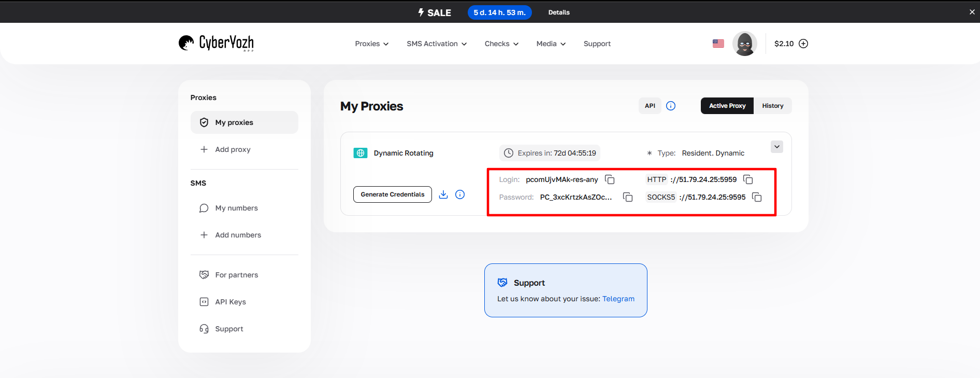Screen dimensions: 980x378
Task: Open the user avatar profile
Action: click(x=744, y=44)
